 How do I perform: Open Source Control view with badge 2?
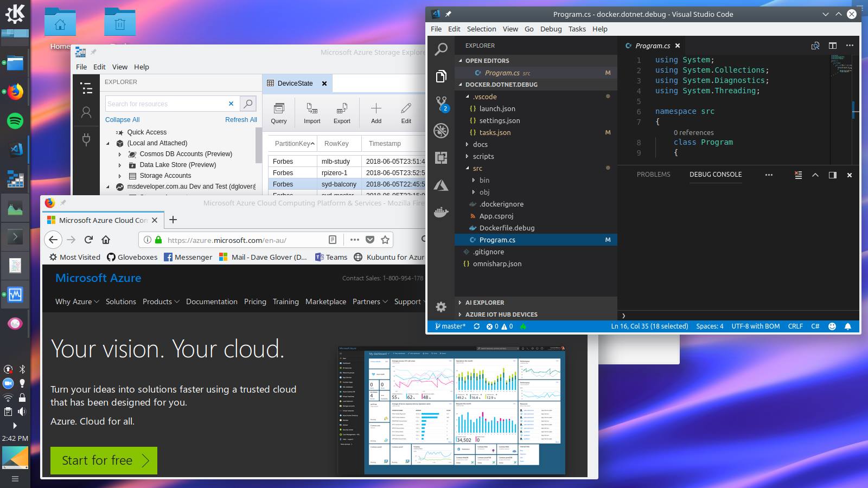[442, 104]
